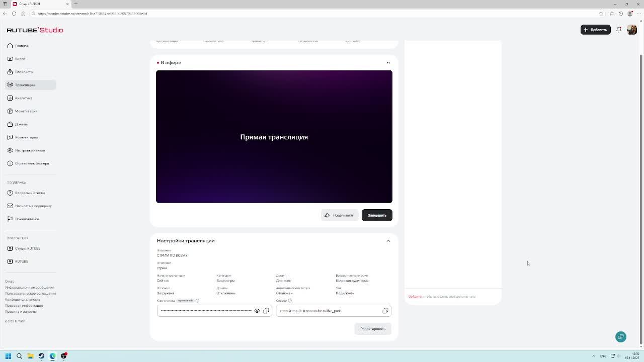This screenshot has width=644, height=362.
Task: Open Windows taskbar search
Action: point(19,356)
